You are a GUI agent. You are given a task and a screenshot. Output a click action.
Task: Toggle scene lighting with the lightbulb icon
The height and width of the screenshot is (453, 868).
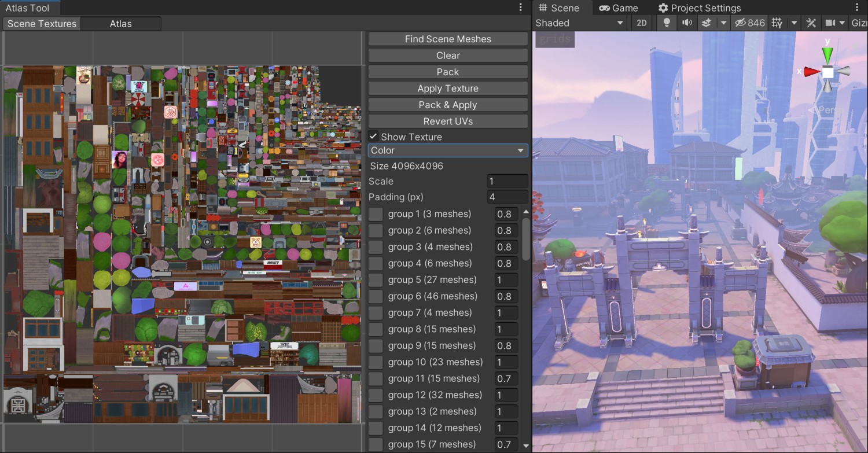tap(667, 23)
